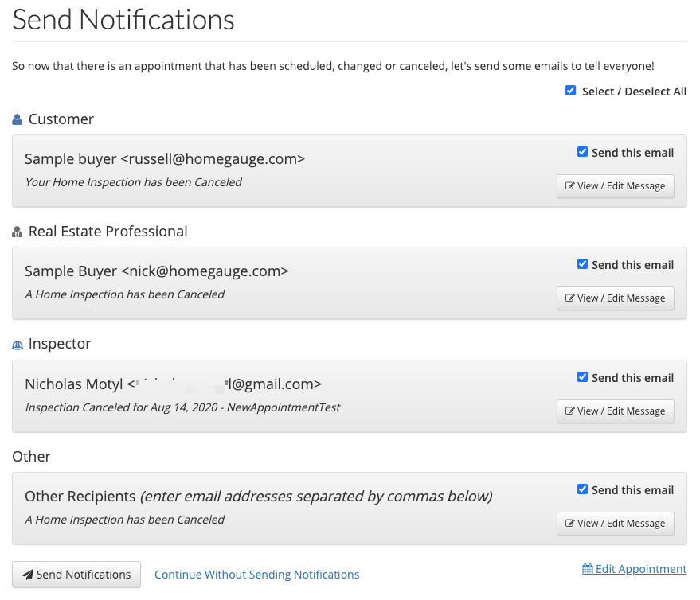Screen dimensions: 700x600
Task: Open View / Edit Message for Real Estate Professional
Action: tap(615, 298)
